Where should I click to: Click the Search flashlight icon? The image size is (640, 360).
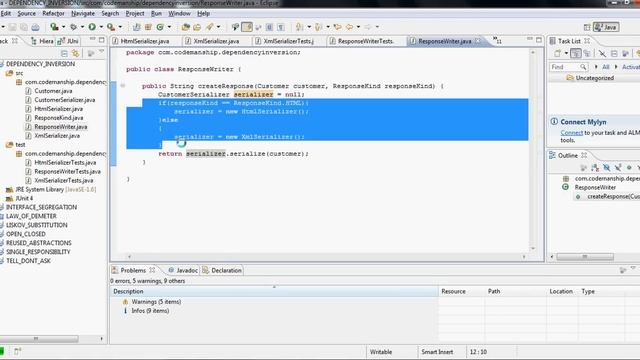click(210, 27)
